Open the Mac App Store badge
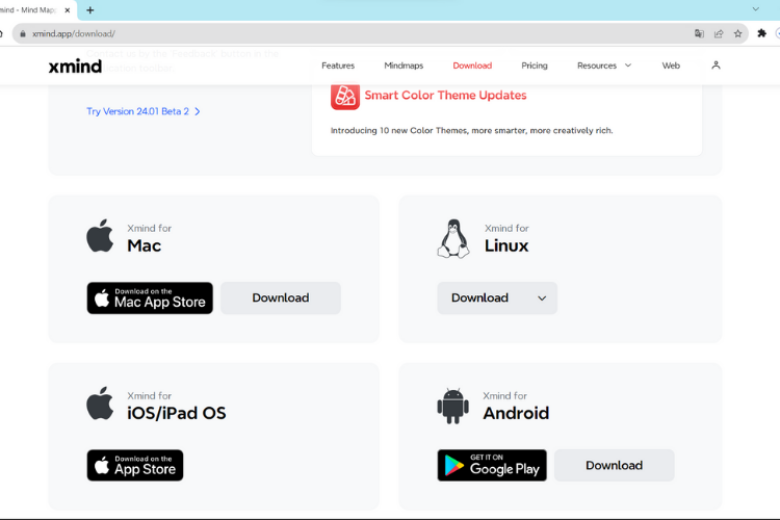The height and width of the screenshot is (520, 780). point(150,298)
